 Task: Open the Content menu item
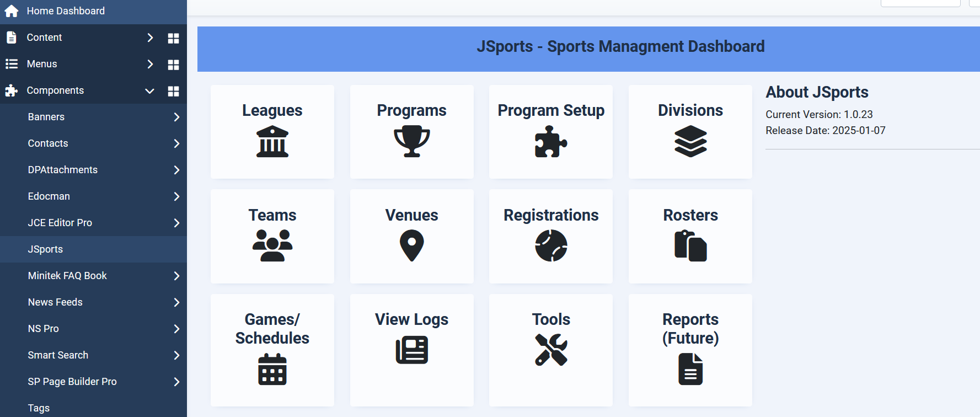[x=44, y=38]
